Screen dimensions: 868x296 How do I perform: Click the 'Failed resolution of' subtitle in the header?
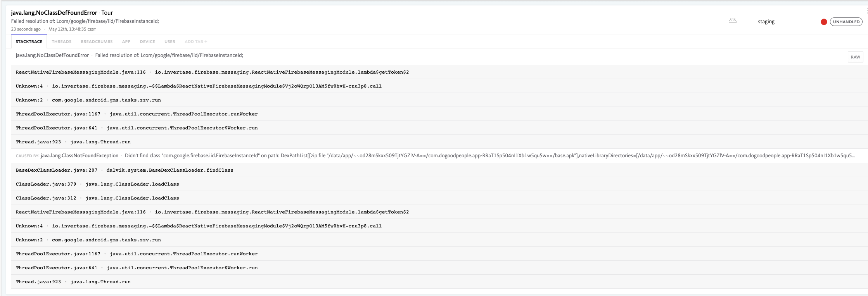click(85, 21)
